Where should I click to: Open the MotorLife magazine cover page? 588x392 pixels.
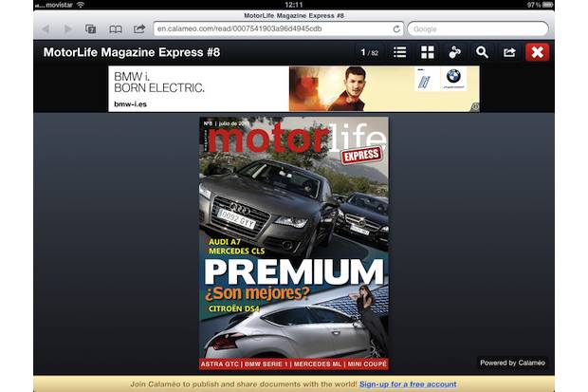click(x=294, y=243)
